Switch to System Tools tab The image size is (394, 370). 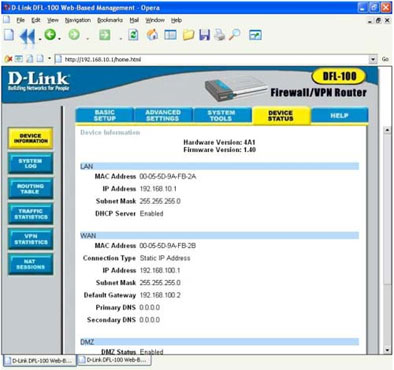(222, 115)
